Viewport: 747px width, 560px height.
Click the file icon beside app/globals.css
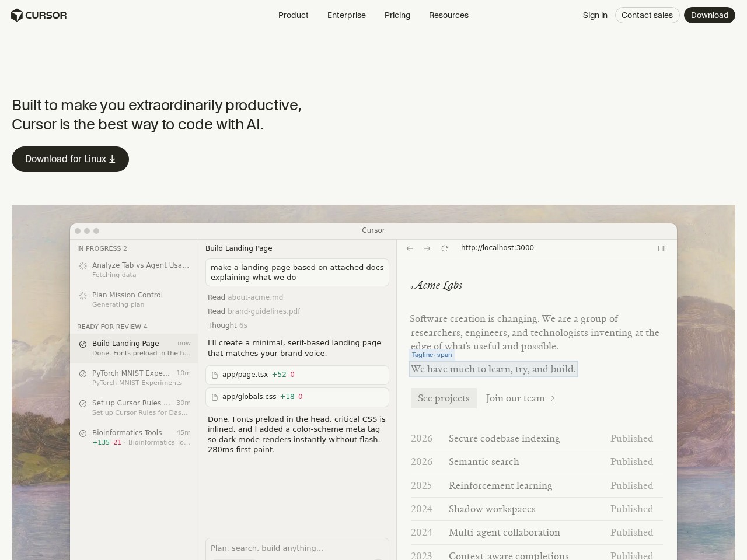(x=215, y=397)
